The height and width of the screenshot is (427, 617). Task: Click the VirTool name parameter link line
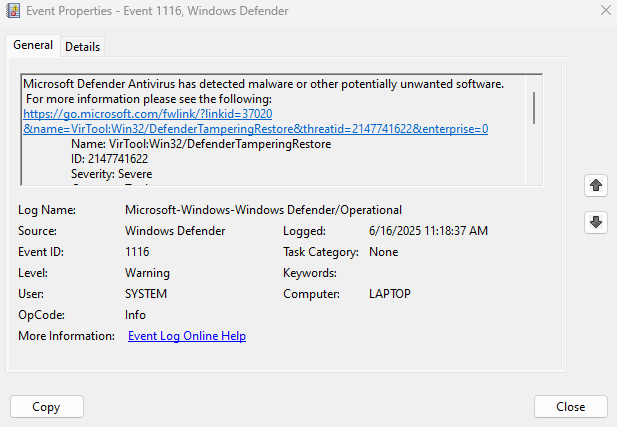(256, 129)
